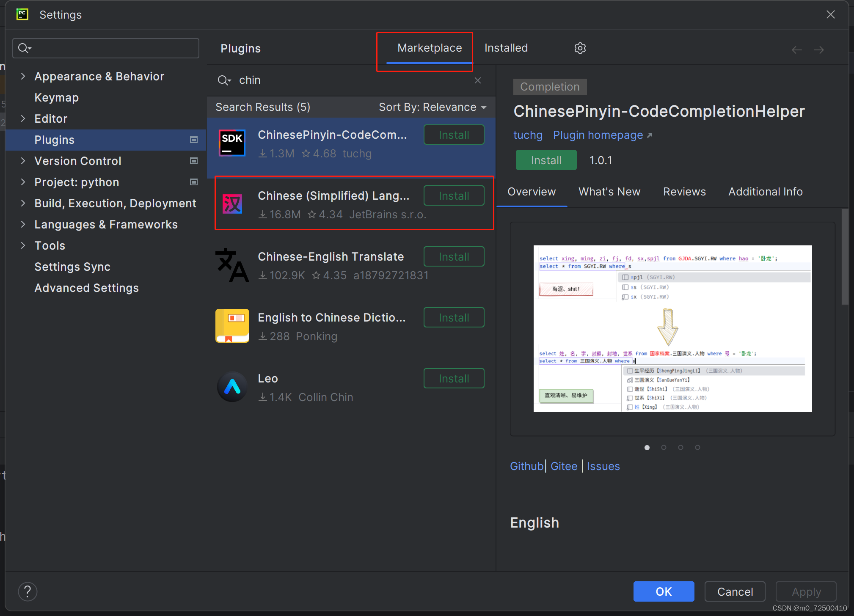Install Chinese-English Translate plugin
The image size is (854, 616).
coord(454,257)
